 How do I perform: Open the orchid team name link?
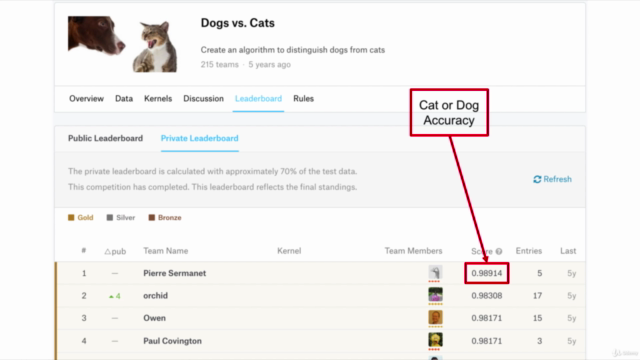click(155, 296)
